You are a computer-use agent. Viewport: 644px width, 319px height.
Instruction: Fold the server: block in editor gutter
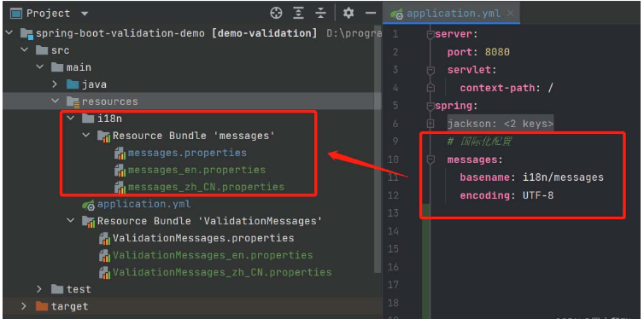[430, 35]
